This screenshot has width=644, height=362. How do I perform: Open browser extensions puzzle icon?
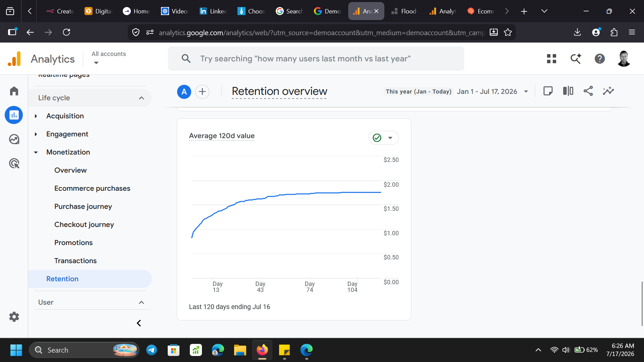click(x=614, y=32)
